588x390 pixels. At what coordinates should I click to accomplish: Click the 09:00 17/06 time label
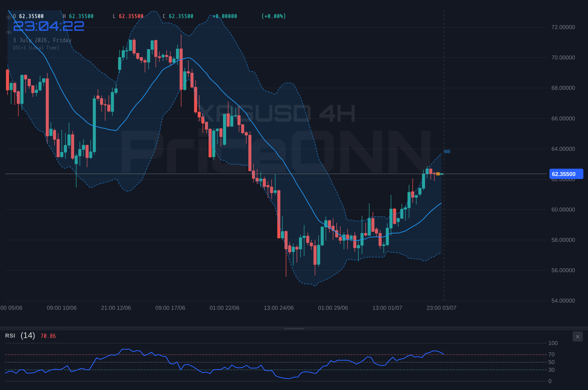click(170, 308)
